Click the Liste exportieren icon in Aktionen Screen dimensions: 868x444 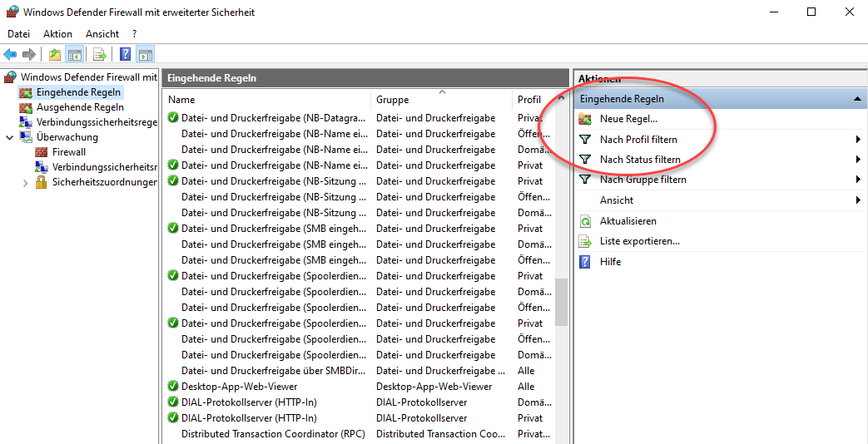click(585, 242)
